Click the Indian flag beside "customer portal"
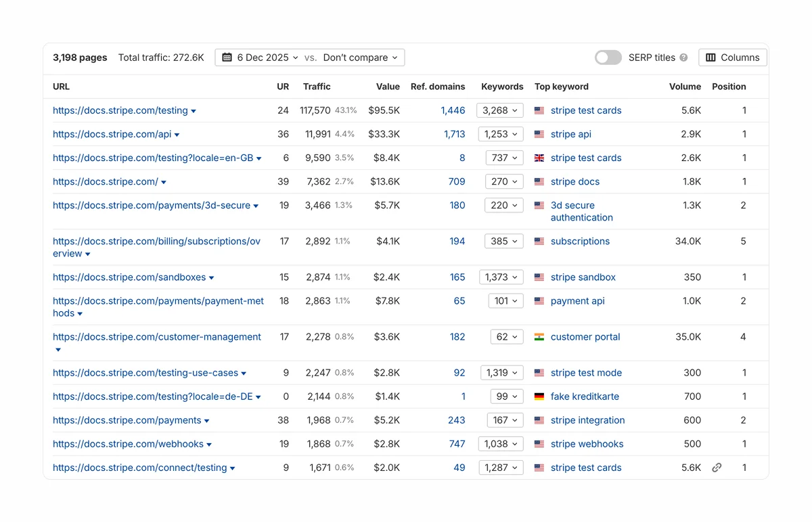Screen dimensions: 812x523 pos(538,336)
